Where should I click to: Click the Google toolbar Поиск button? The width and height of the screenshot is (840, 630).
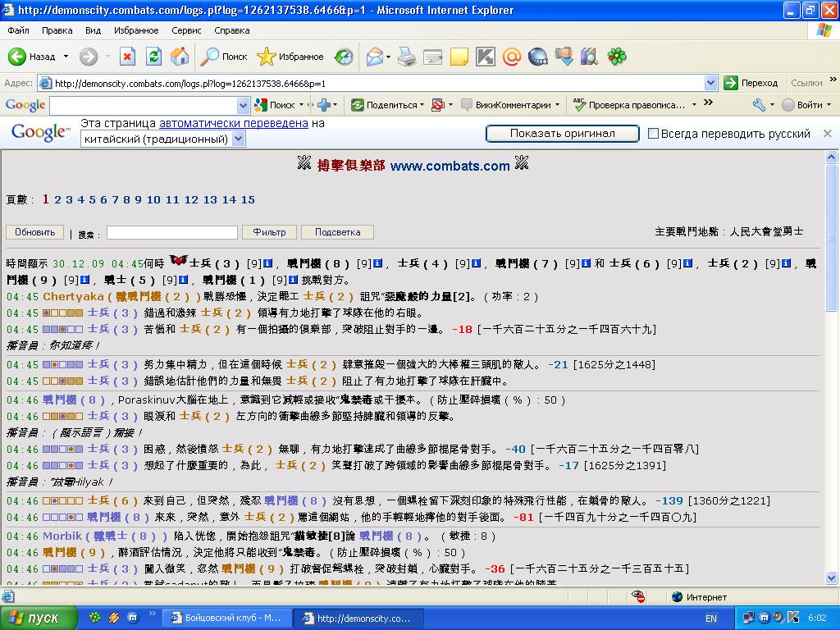pos(276,105)
